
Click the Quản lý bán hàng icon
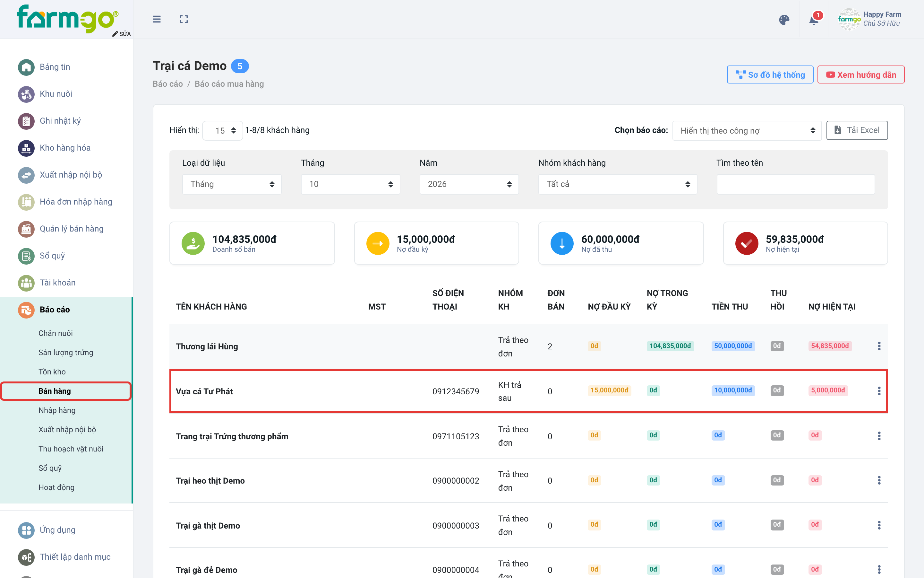tap(26, 229)
